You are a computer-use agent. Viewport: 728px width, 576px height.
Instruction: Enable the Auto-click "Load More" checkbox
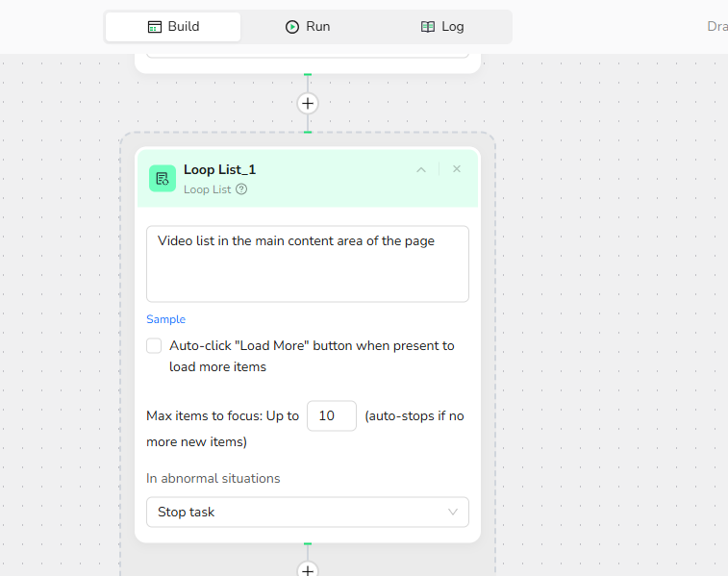click(x=154, y=346)
